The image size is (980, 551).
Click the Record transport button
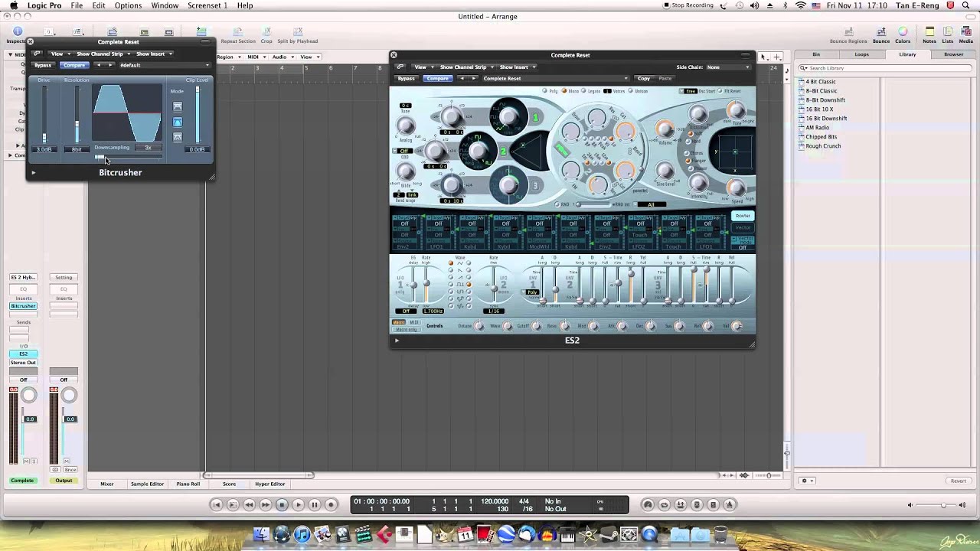click(x=332, y=504)
